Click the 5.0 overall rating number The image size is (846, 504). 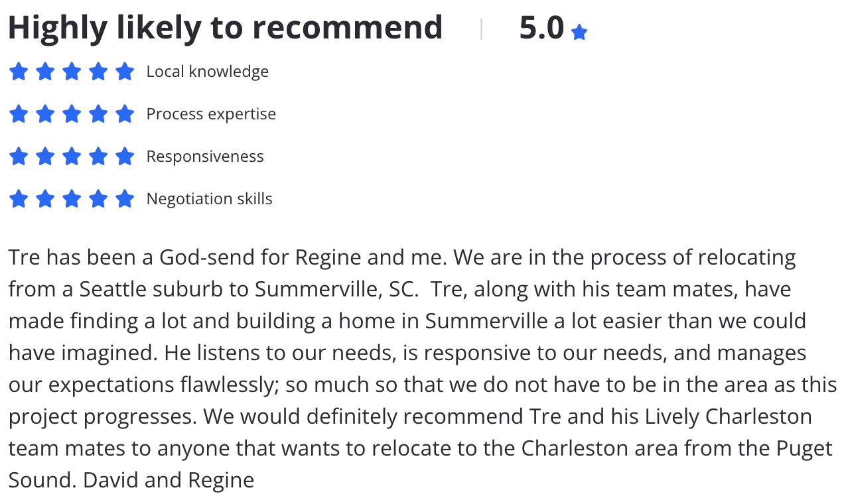(541, 29)
